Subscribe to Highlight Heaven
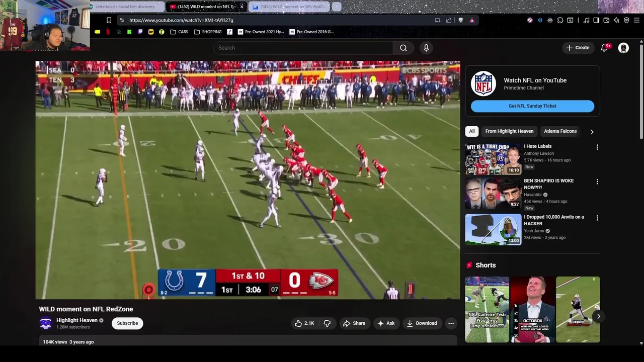Image resolution: width=644 pixels, height=362 pixels. point(127,323)
